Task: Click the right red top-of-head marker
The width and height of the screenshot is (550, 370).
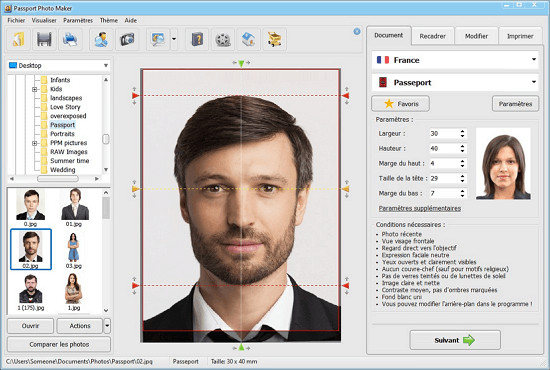Action: click(x=346, y=95)
